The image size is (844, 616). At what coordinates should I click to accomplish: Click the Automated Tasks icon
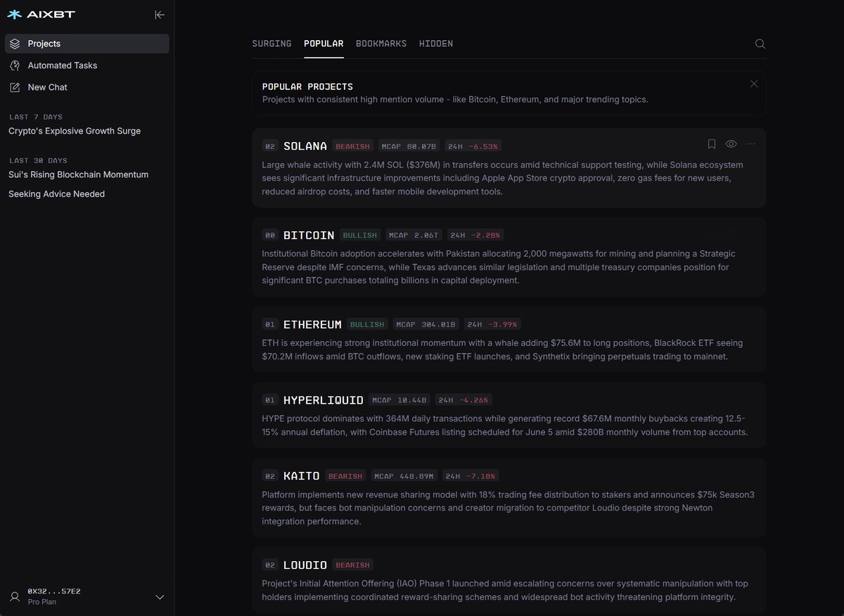click(15, 65)
